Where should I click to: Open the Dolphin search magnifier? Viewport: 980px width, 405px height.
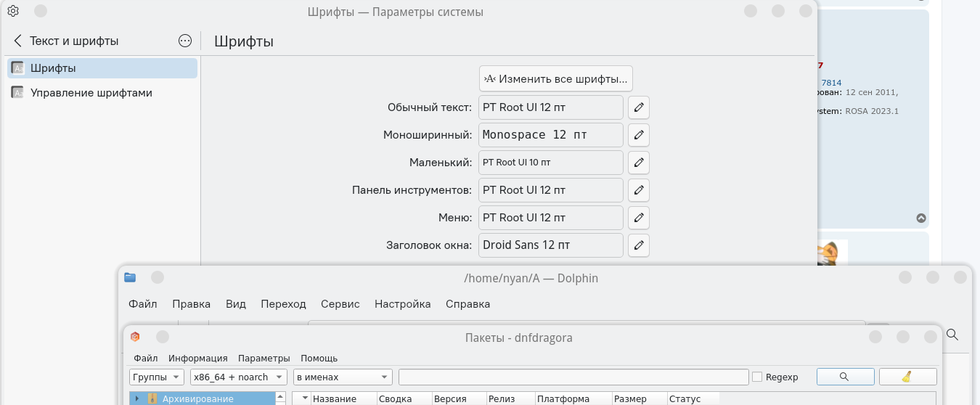click(952, 335)
